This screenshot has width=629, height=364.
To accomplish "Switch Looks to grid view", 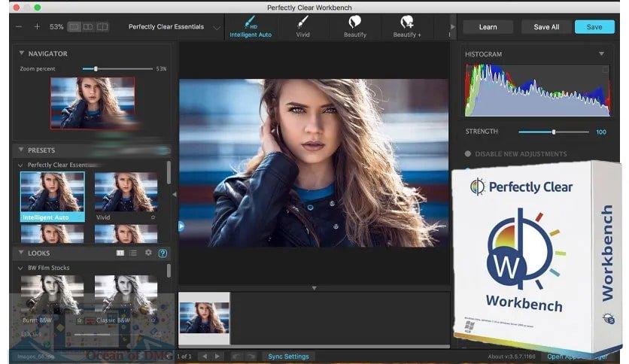I will click(x=120, y=253).
